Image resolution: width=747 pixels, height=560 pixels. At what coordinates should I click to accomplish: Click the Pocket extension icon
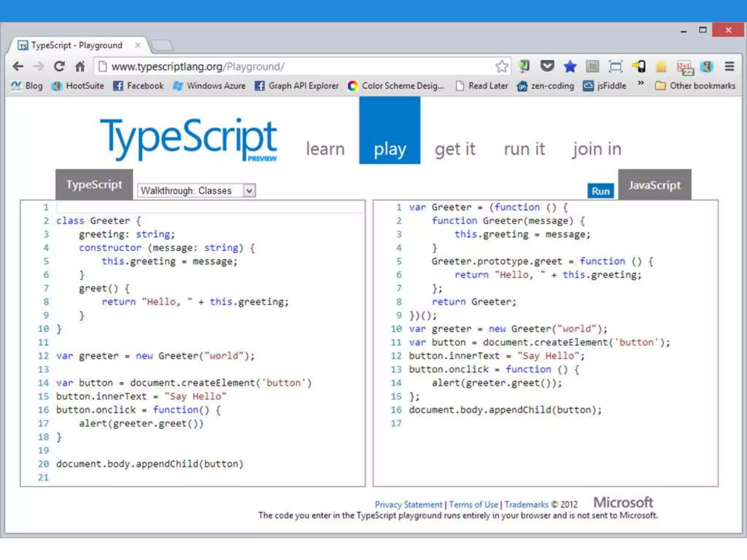pos(547,66)
